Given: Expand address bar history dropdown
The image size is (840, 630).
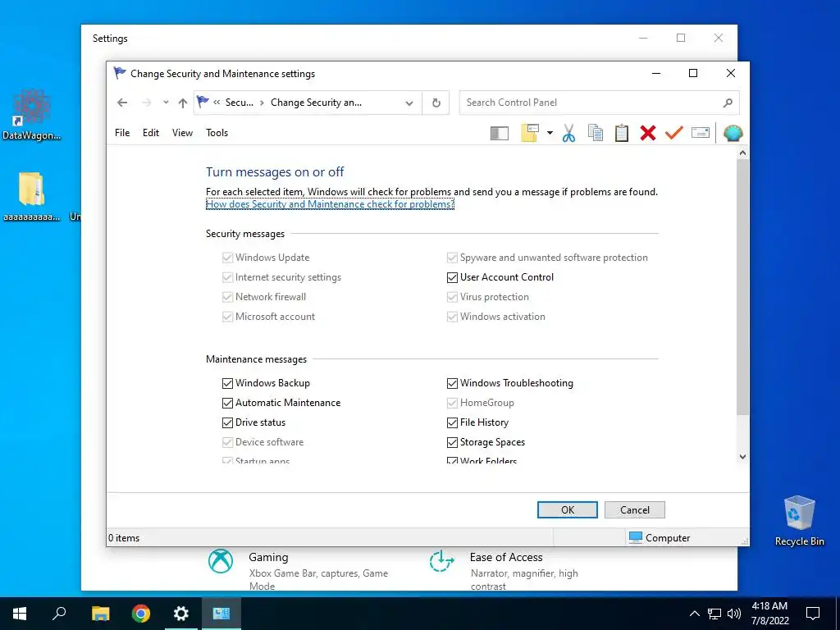Looking at the screenshot, I should [409, 103].
